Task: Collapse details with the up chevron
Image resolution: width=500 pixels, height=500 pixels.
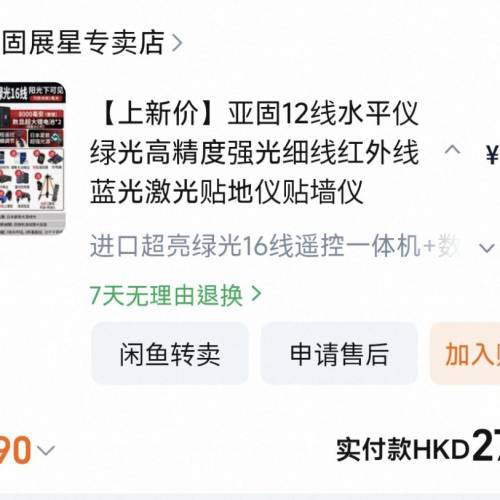Action: coord(452,150)
